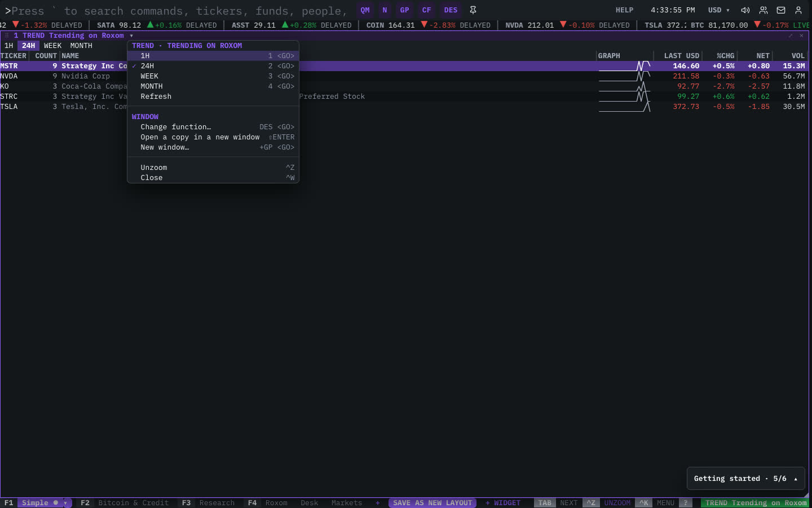Open the Simple layout dropdown arrow
Viewport: 812px width, 508px height.
click(65, 503)
